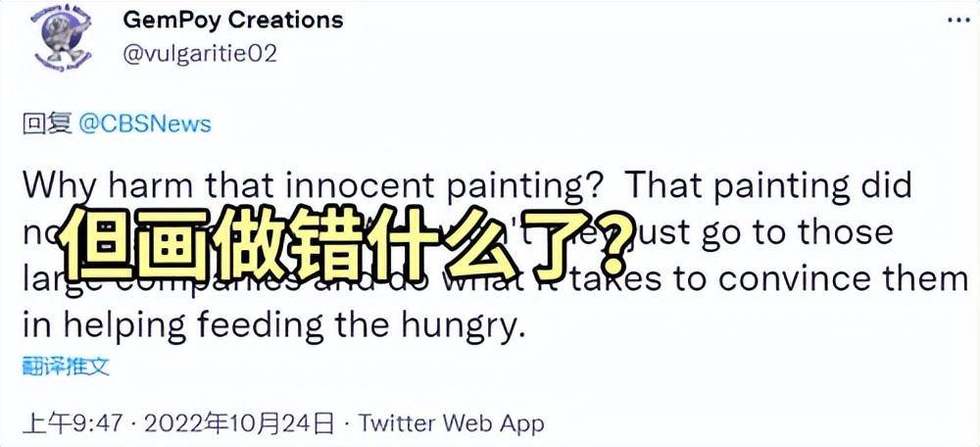Select the 2022年10月24日 date text
Viewport: 980px width, 447px height.
coord(239,423)
